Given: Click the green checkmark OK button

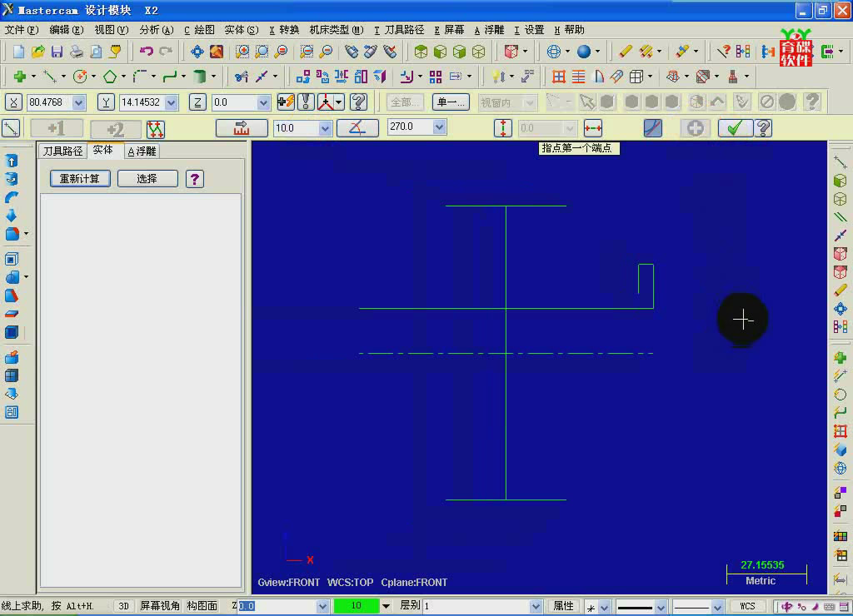Looking at the screenshot, I should 735,128.
